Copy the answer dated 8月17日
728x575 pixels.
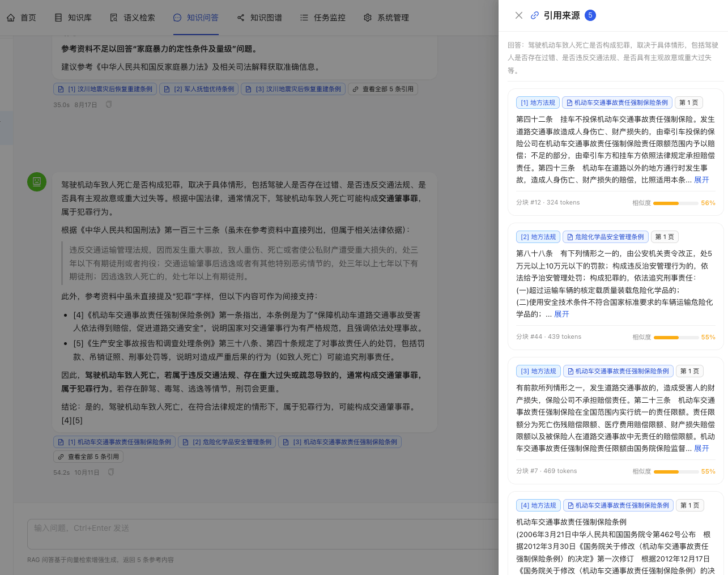[x=109, y=105]
